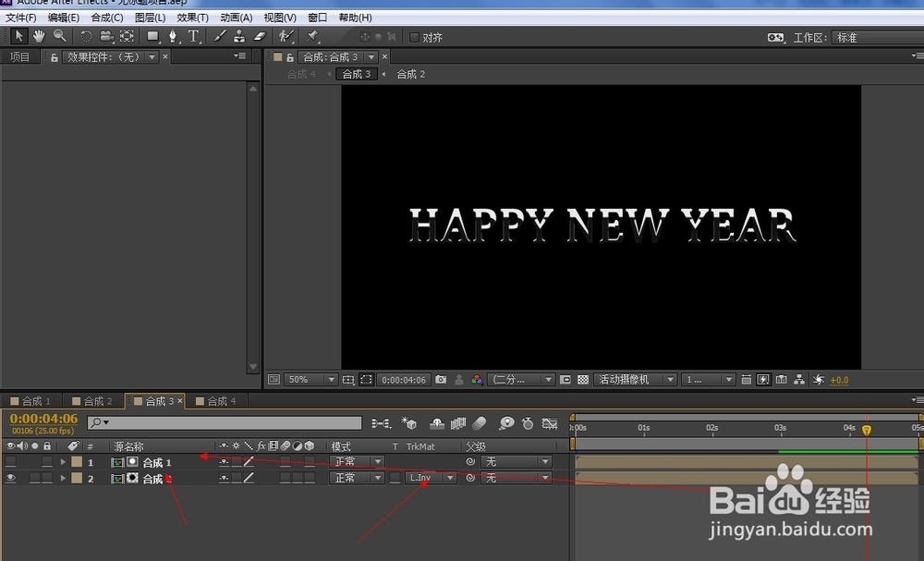Select the Hand tool
The image size is (924, 561).
point(39,37)
